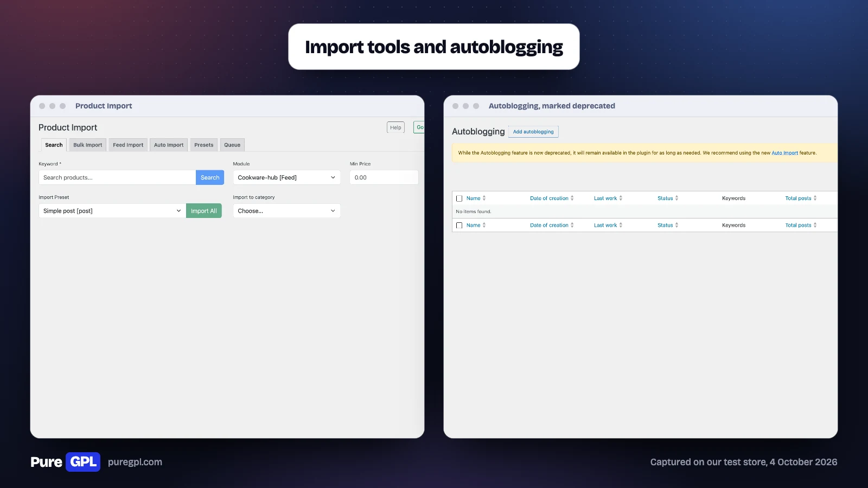Click the sort arrows beside Last work in the header row
868x488 pixels.
621,198
